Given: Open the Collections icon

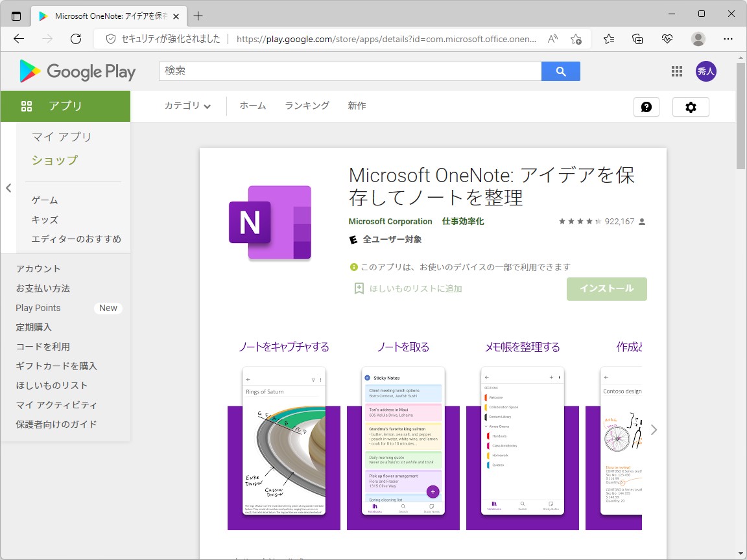Looking at the screenshot, I should (637, 39).
